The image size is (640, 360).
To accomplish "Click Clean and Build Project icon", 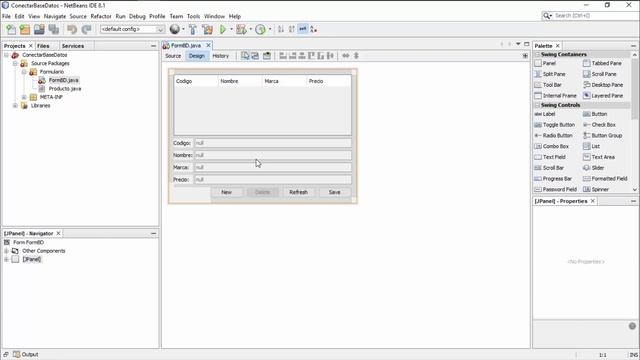I will click(x=207, y=29).
